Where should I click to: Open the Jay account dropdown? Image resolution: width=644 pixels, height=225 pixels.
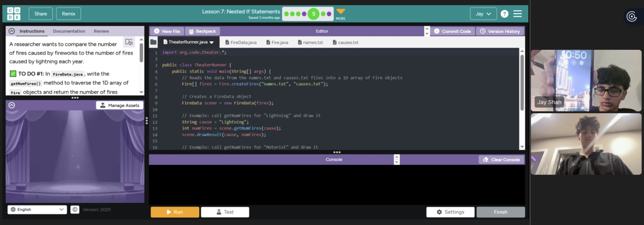(x=483, y=14)
